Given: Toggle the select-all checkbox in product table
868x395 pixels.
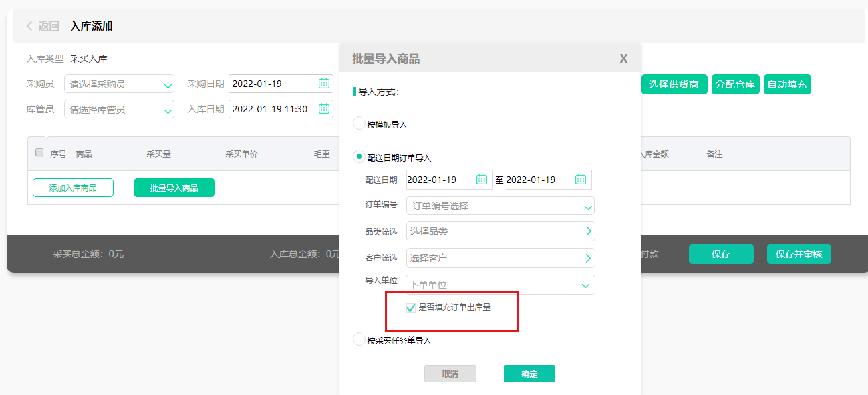Looking at the screenshot, I should [39, 152].
